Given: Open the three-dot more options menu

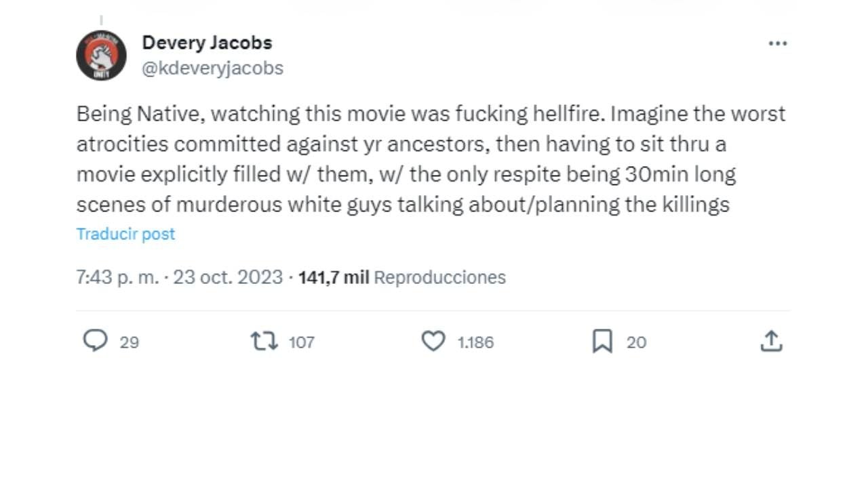Looking at the screenshot, I should [x=777, y=43].
